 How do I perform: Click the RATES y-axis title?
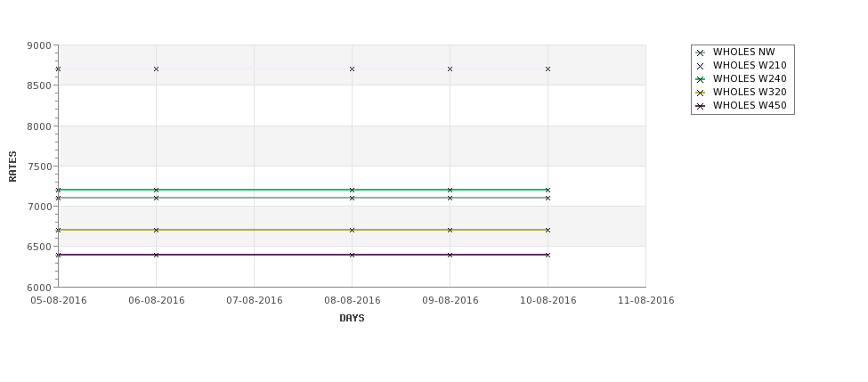(12, 167)
